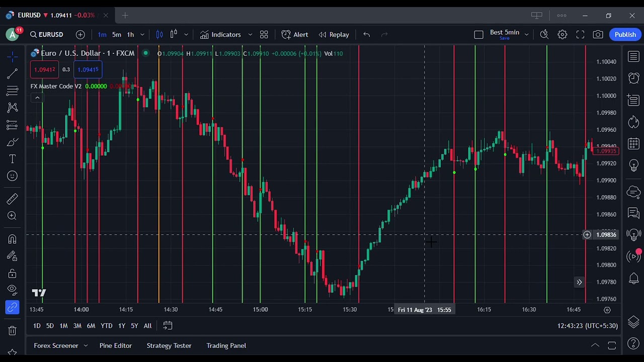Collapse the bottom panel with chevron

tap(595, 345)
